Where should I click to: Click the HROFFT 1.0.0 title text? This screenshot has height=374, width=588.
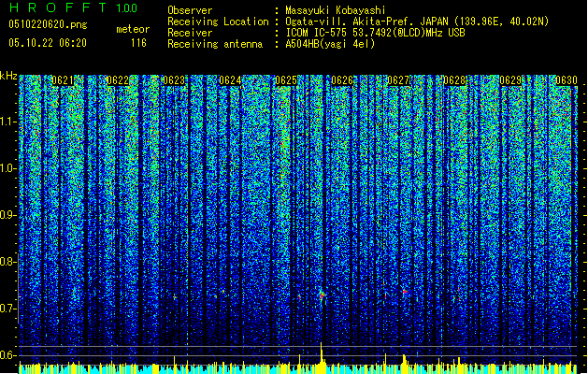pyautogui.click(x=73, y=7)
